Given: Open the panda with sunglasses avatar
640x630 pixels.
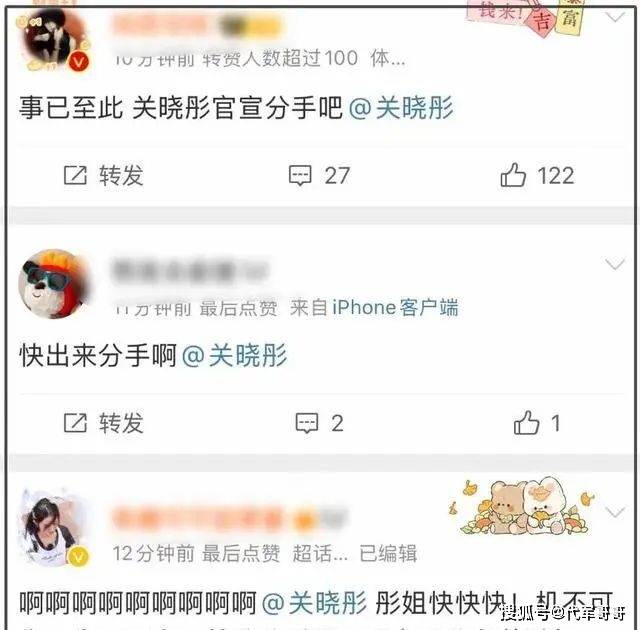Looking at the screenshot, I should [x=54, y=284].
